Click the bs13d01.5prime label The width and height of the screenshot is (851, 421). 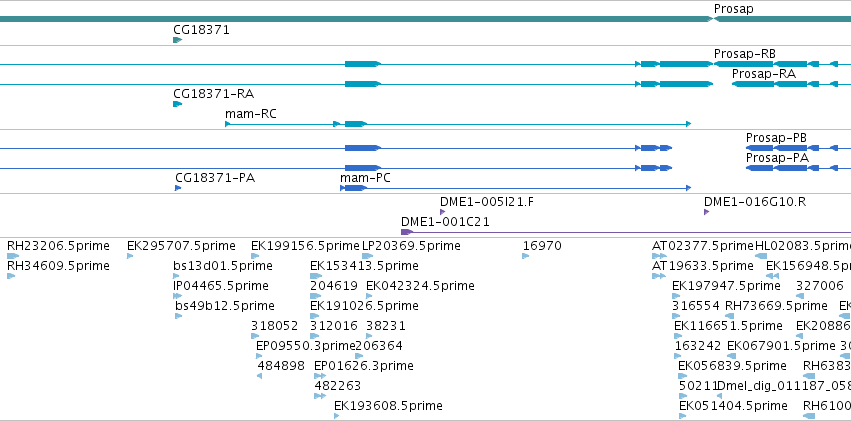223,266
